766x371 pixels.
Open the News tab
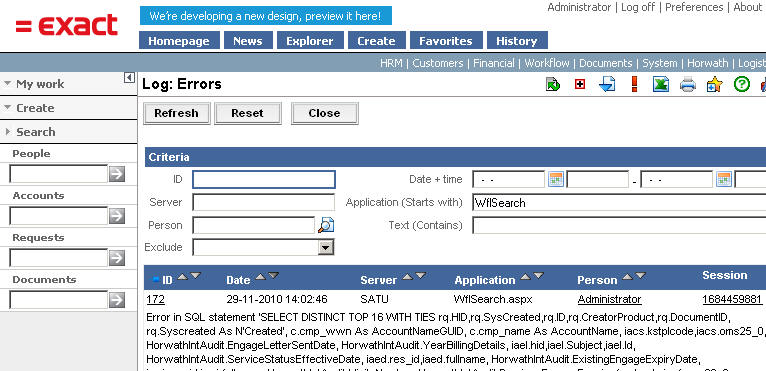point(248,41)
